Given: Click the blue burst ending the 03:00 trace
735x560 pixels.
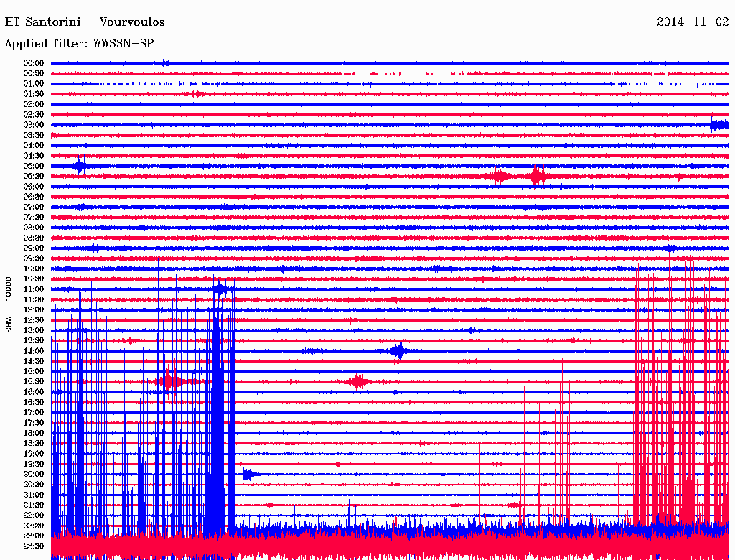Looking at the screenshot, I should tap(719, 125).
